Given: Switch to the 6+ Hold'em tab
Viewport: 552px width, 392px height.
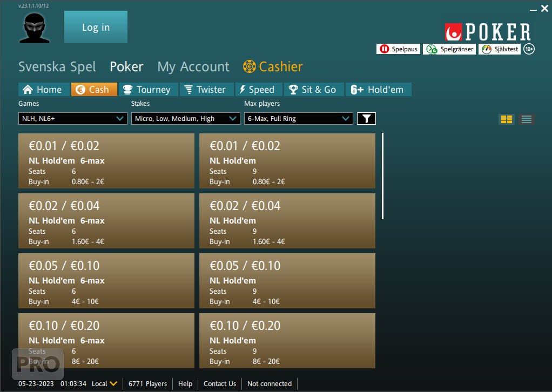Looking at the screenshot, I should [379, 90].
